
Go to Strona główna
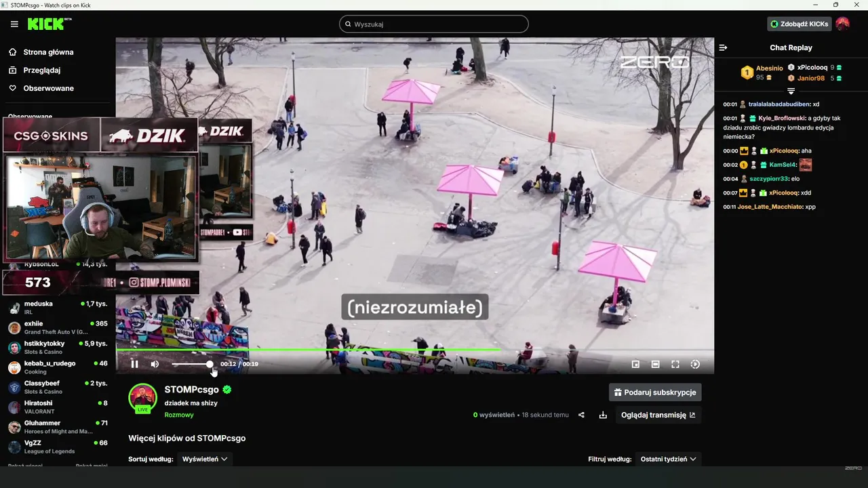[48, 52]
